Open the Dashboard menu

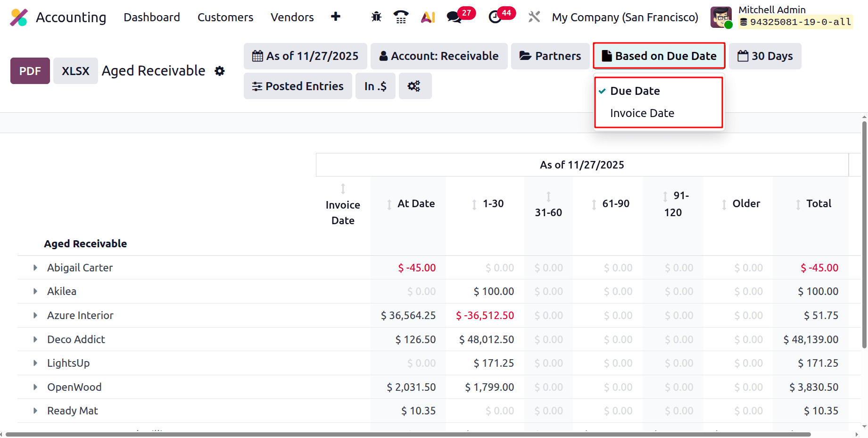tap(152, 17)
